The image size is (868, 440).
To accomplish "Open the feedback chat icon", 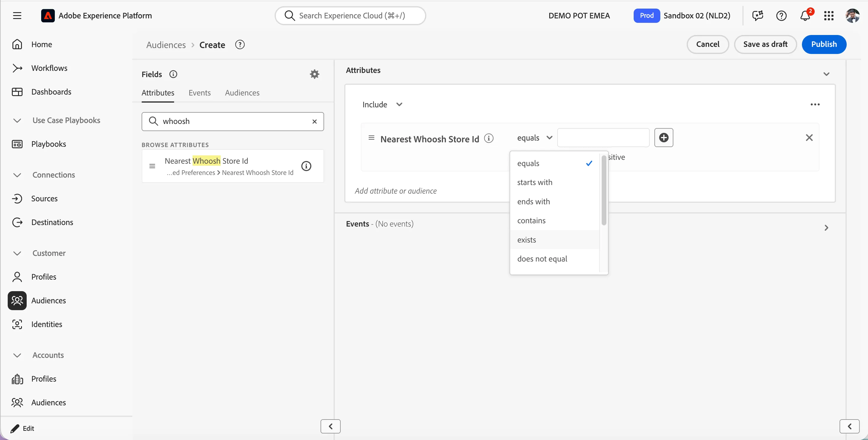I will click(x=758, y=15).
